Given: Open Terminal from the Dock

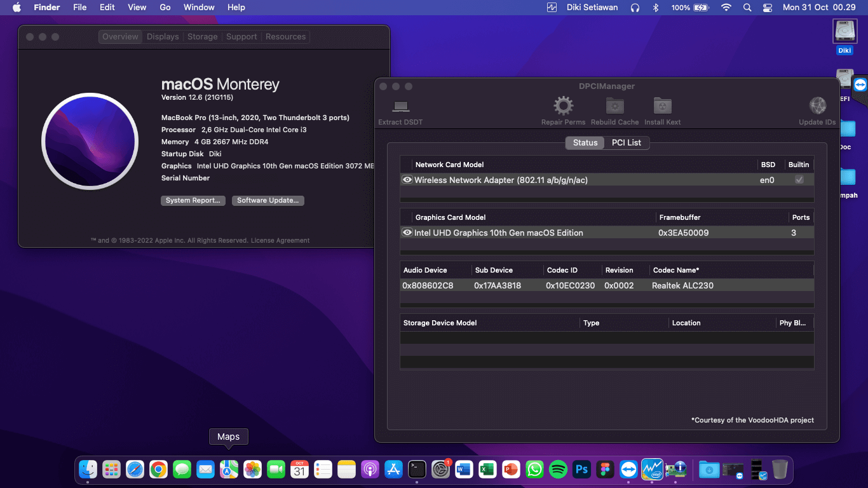Looking at the screenshot, I should (417, 470).
